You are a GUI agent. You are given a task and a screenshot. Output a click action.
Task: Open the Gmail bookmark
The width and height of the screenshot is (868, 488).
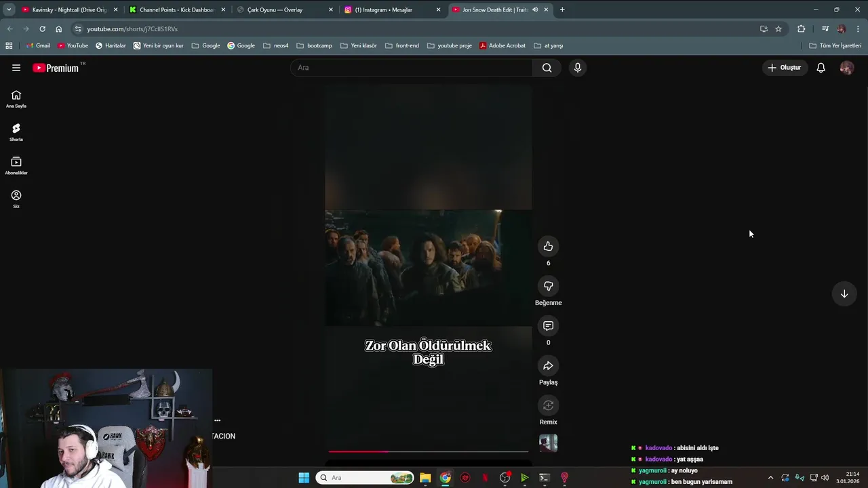point(38,45)
